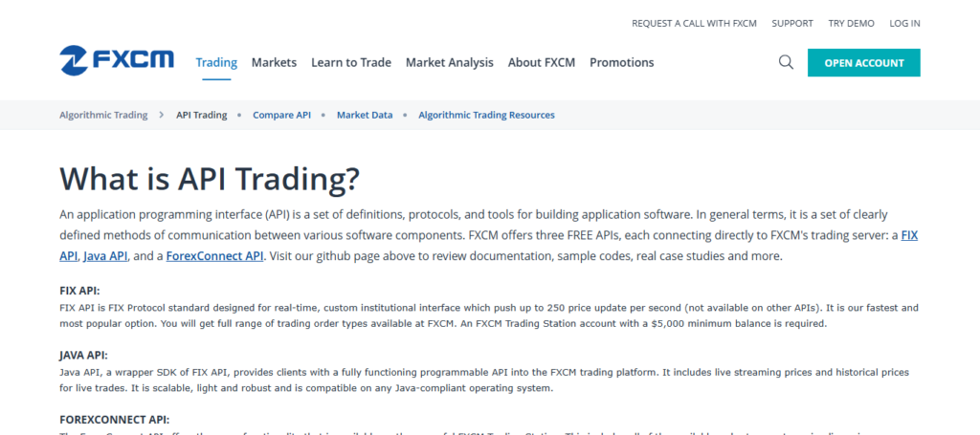980x435 pixels.
Task: Open Algorithmic Trading Resources tab
Action: 486,115
